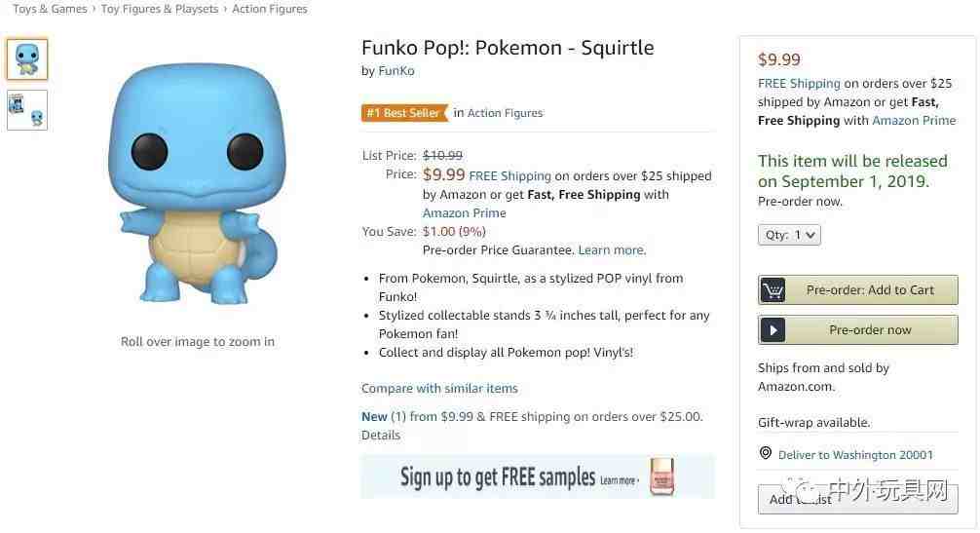The width and height of the screenshot is (980, 533).
Task: Open the Toy Figures & Playsets breadcrumb
Action: pos(160,9)
